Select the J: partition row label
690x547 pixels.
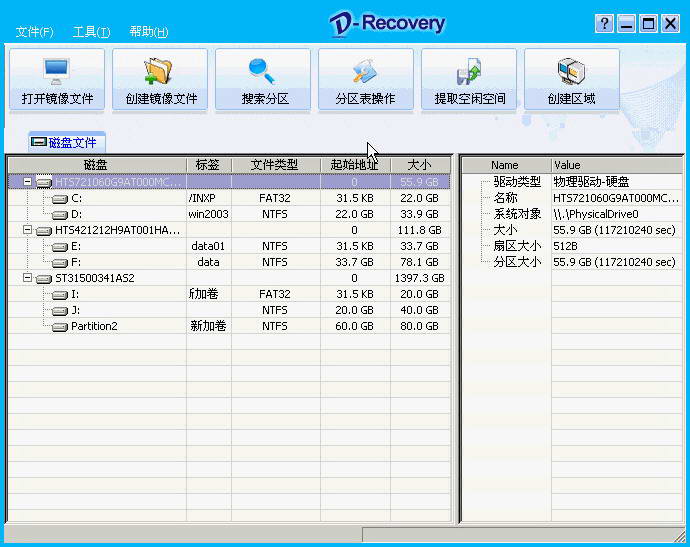(x=76, y=311)
